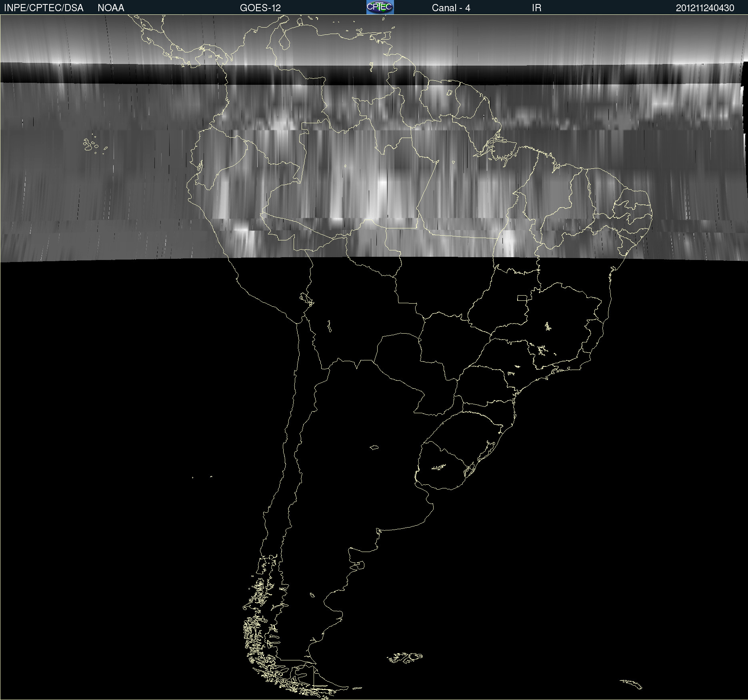Select the INPE/CPTEC/DSA header label
Viewport: 748px width, 700px height.
(x=44, y=8)
